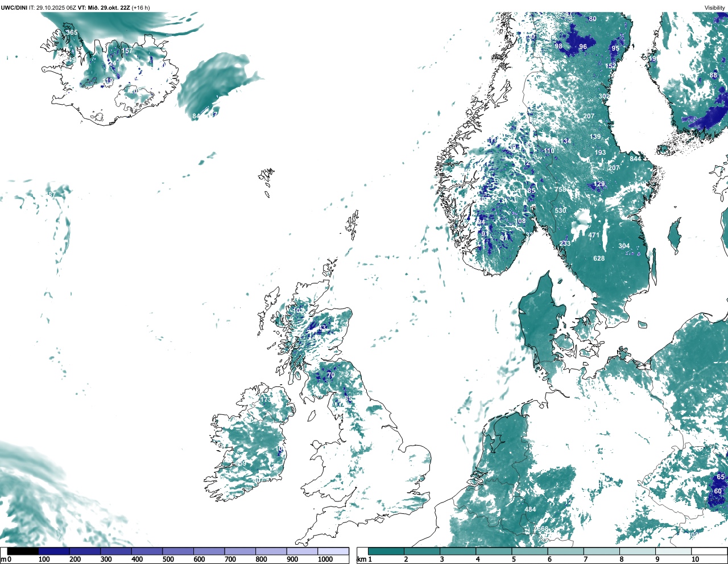The height and width of the screenshot is (564, 728).
Task: Click the 'UWC/DINI' model name in the header
Action: click(x=14, y=7)
